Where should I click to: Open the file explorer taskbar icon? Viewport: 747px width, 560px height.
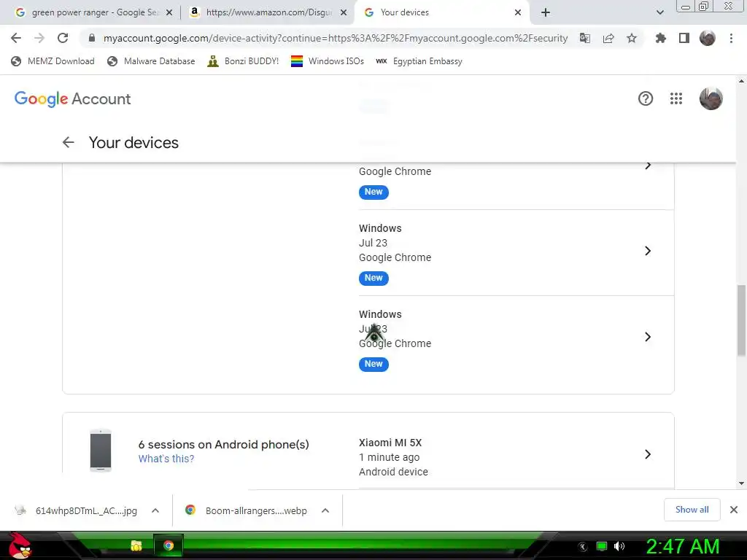click(136, 545)
